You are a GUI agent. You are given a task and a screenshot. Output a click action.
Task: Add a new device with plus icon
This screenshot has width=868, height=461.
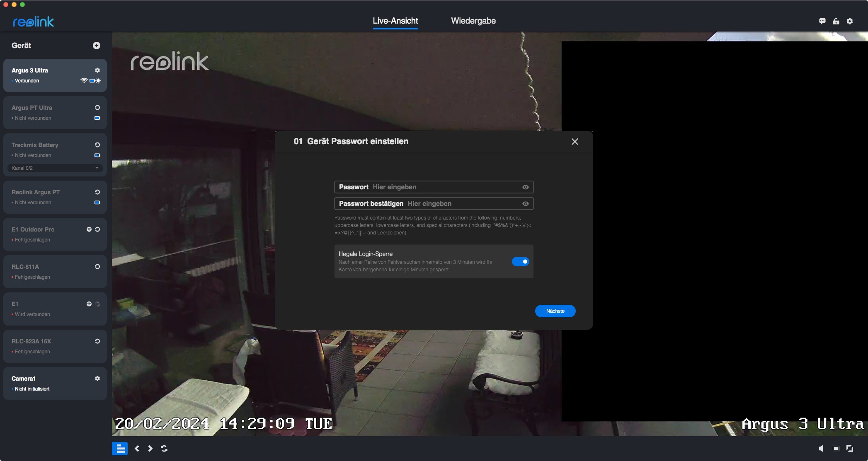[97, 46]
